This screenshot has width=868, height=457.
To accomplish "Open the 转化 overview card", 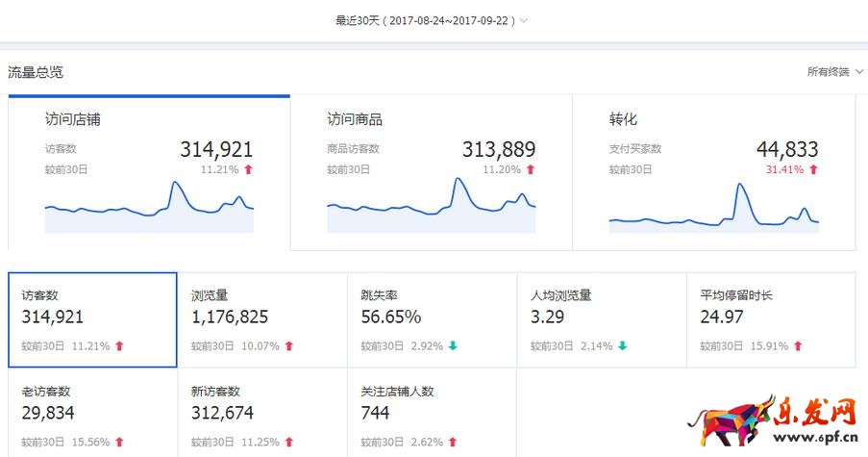I will (713, 173).
